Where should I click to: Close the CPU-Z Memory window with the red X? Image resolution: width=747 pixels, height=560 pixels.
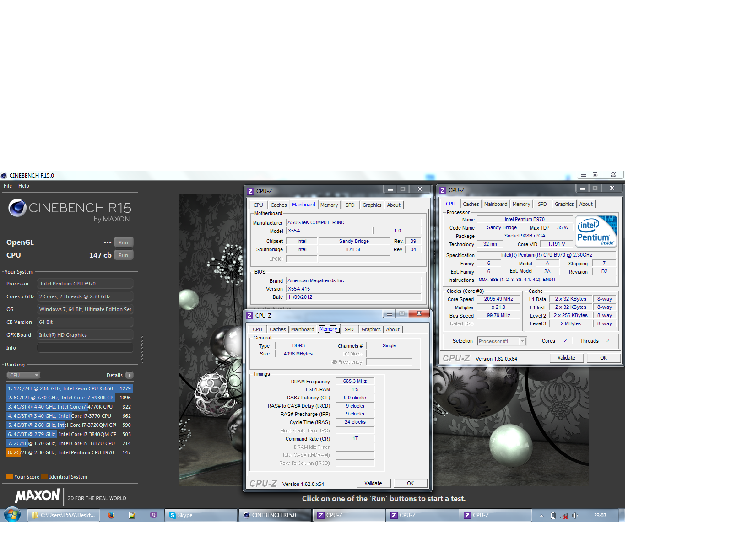pyautogui.click(x=419, y=313)
